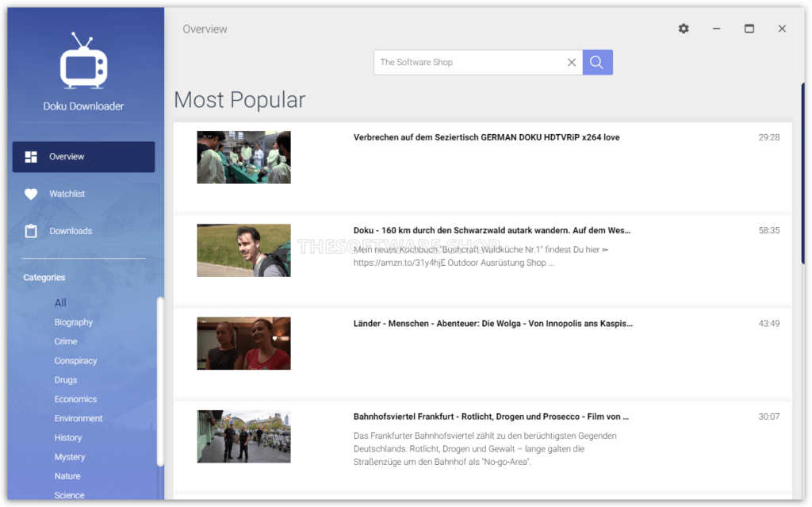Click the Most Popular heading
Image resolution: width=812 pixels, height=507 pixels.
point(239,100)
